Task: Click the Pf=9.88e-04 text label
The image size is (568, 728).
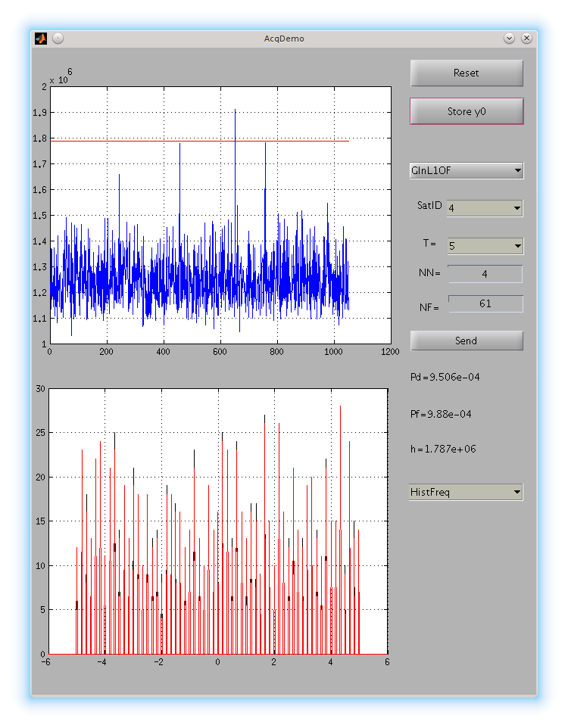Action: pyautogui.click(x=442, y=414)
